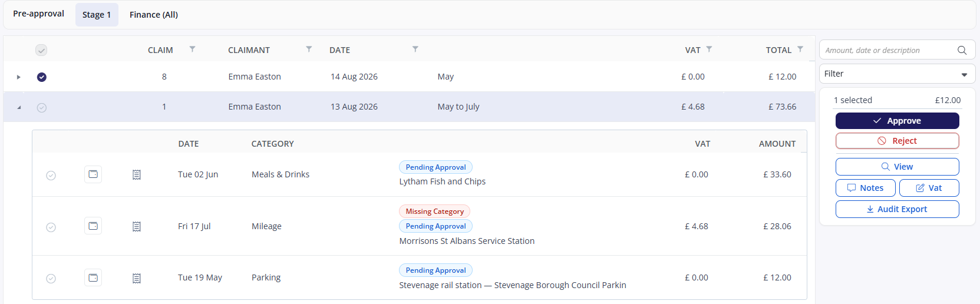Expand claim 8 row

[x=18, y=77]
